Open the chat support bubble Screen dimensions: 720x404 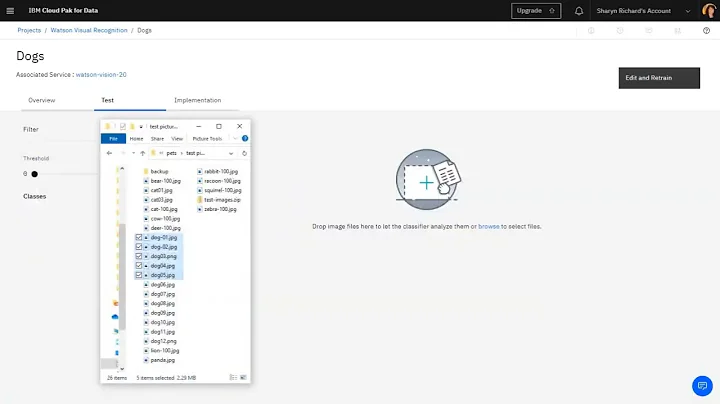pos(702,386)
